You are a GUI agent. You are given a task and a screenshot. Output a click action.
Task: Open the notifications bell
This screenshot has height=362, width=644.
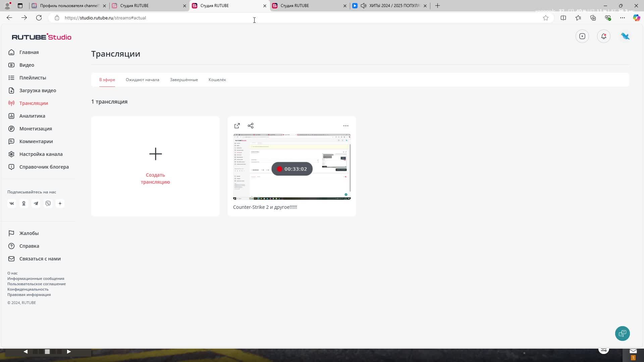[604, 36]
